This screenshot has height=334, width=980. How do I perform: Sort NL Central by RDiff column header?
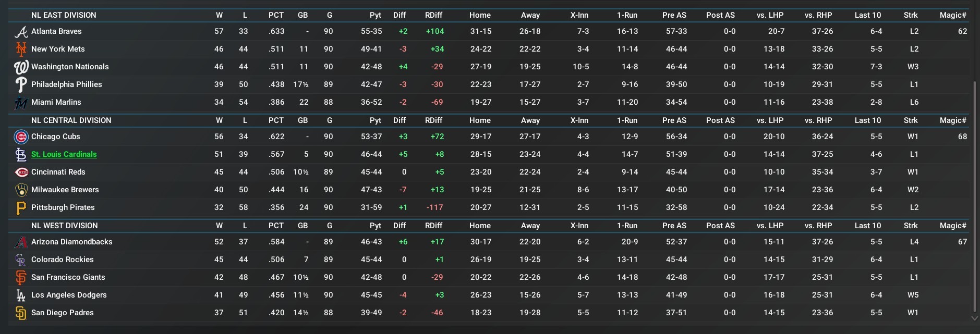click(x=433, y=120)
